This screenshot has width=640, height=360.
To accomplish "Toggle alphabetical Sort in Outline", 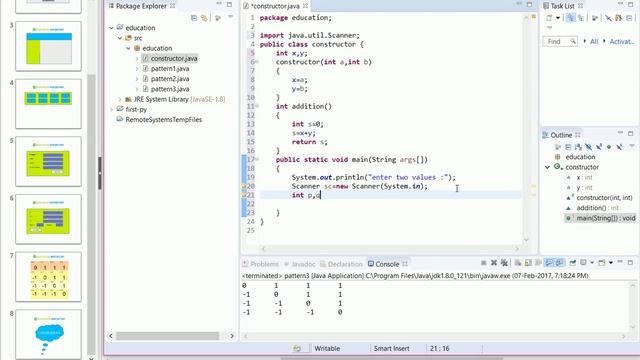I will point(578,147).
